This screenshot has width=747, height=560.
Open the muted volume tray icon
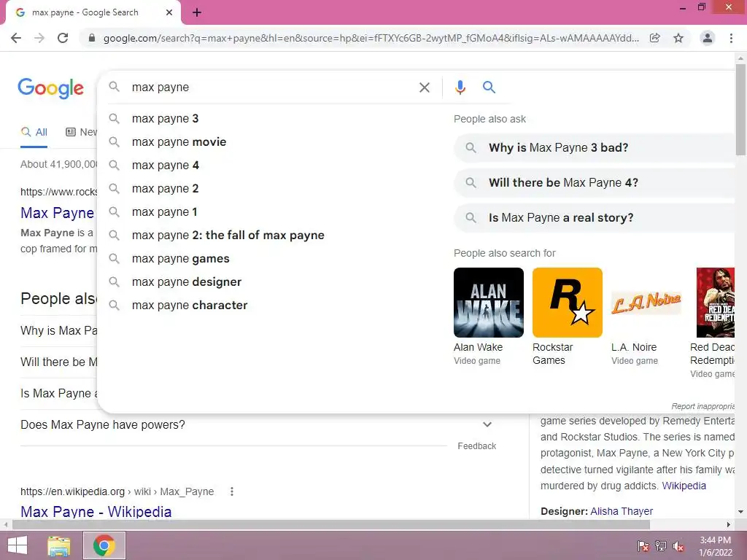[678, 546]
